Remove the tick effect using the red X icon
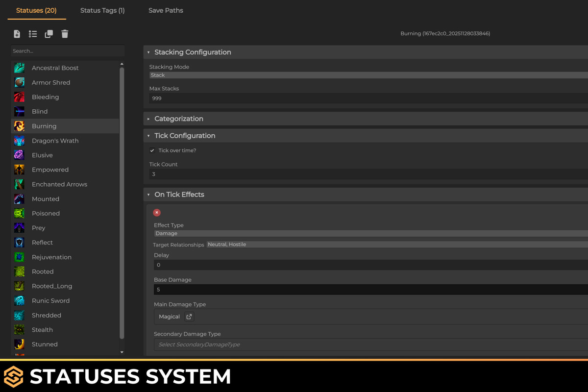The height and width of the screenshot is (392, 588). (x=156, y=212)
